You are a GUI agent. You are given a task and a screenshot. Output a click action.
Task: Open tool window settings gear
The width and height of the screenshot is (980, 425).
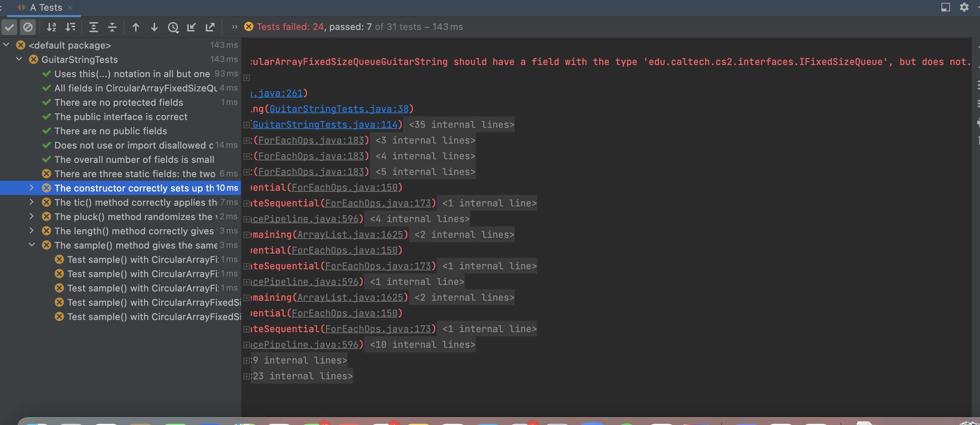point(964,7)
